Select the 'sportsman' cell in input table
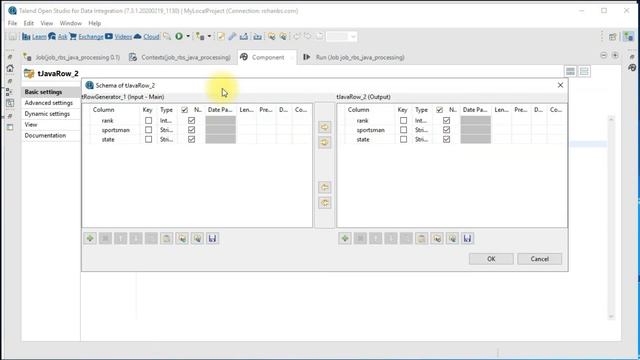This screenshot has height=360, width=640. [116, 130]
